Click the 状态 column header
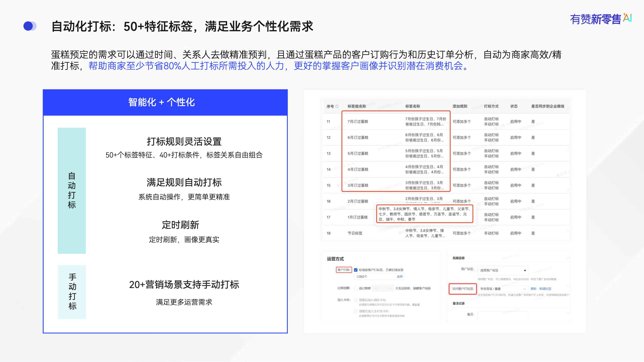The width and height of the screenshot is (644, 362). point(514,106)
